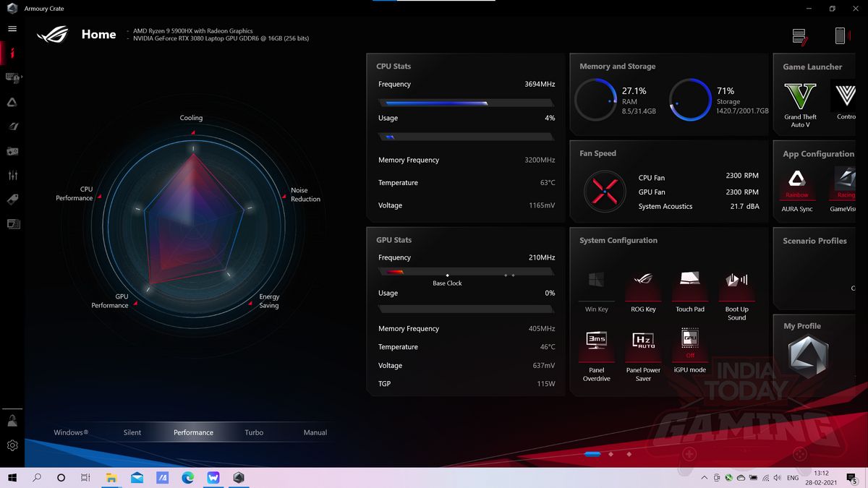This screenshot has width=868, height=488.
Task: Click the Cooling radar label
Action: [x=191, y=118]
